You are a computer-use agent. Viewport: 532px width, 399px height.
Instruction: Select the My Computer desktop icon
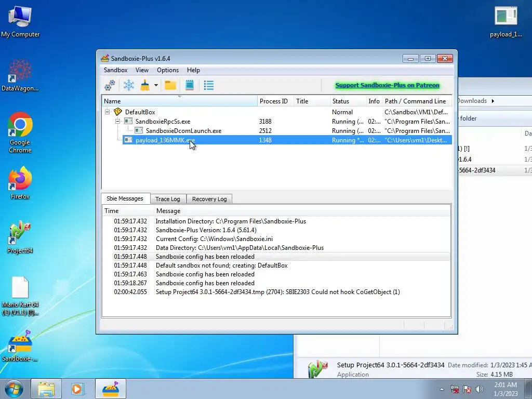(x=20, y=21)
